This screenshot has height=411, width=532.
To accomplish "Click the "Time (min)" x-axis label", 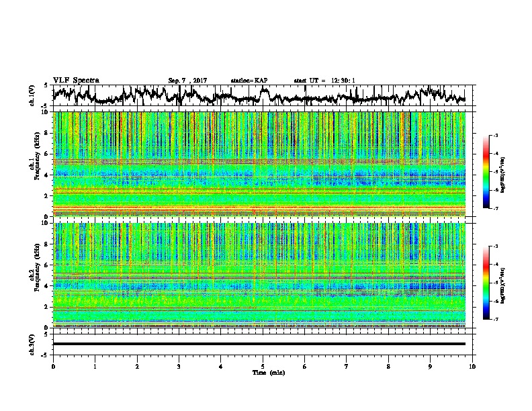I will pos(269,373).
